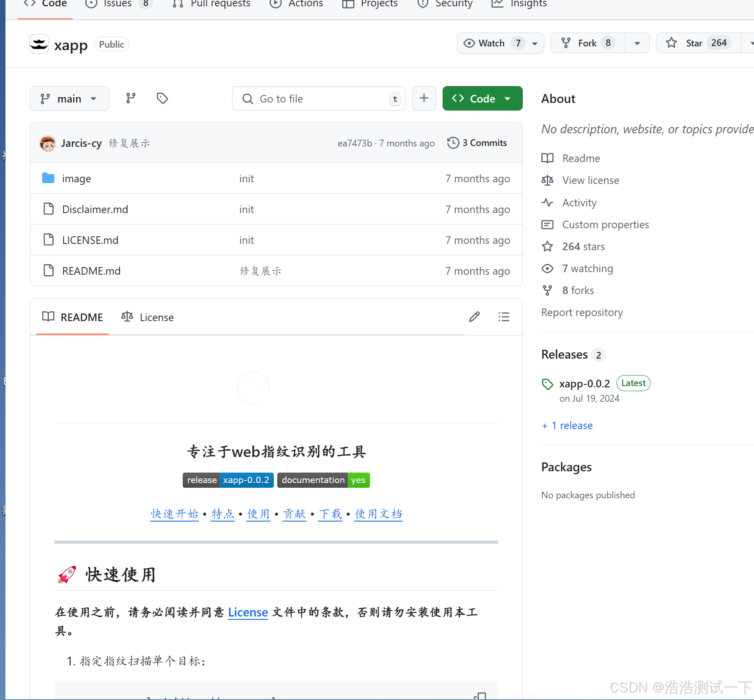
Task: Click the README.md file icon
Action: (49, 270)
